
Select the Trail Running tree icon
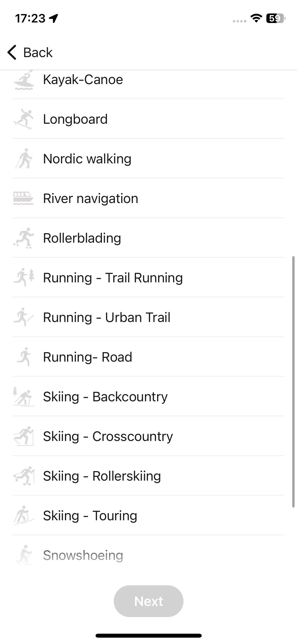24,278
